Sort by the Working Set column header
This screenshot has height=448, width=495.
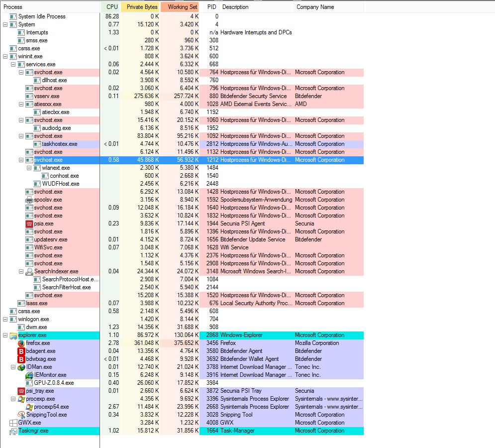point(180,7)
